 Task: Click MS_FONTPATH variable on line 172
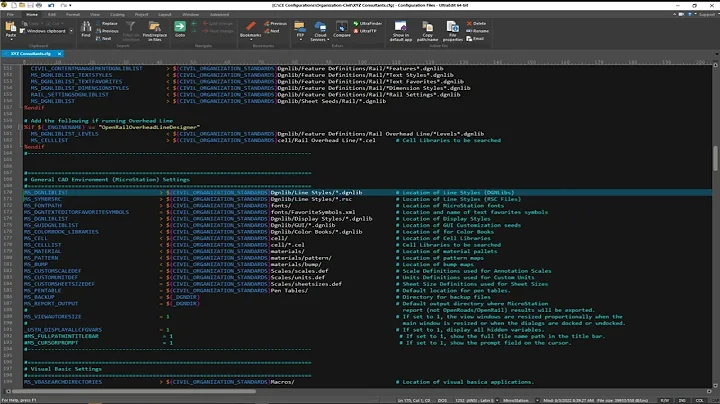pos(43,206)
